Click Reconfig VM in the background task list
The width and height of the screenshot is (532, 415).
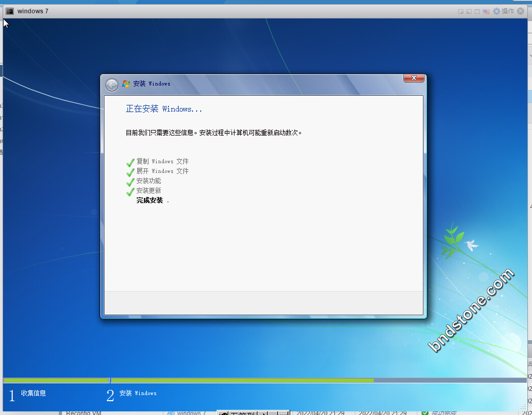click(83, 412)
